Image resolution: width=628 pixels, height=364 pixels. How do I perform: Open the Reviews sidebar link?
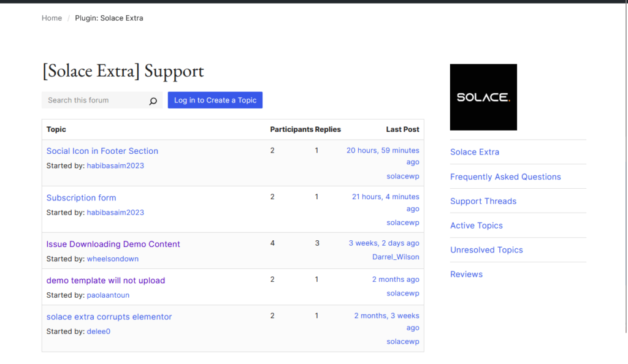[x=466, y=275]
